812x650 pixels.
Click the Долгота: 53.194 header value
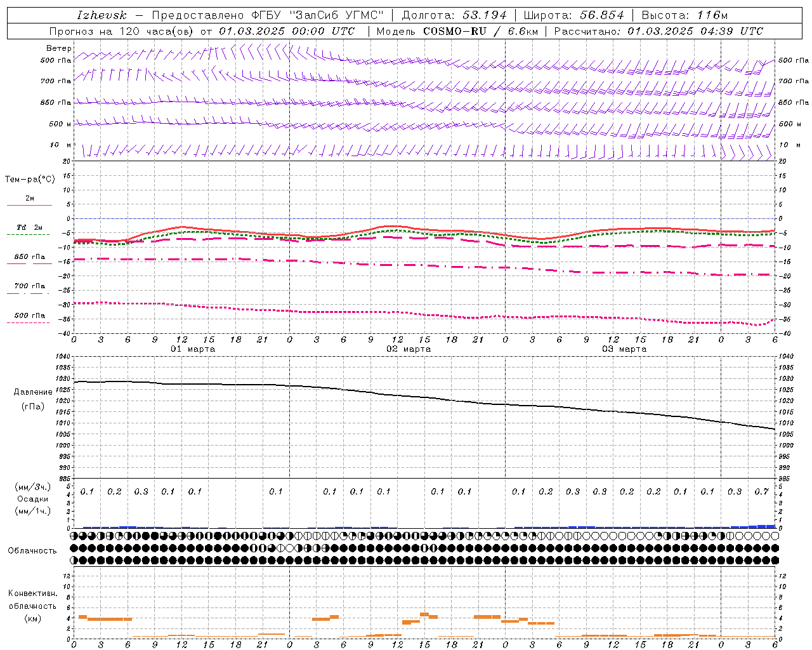tap(454, 15)
